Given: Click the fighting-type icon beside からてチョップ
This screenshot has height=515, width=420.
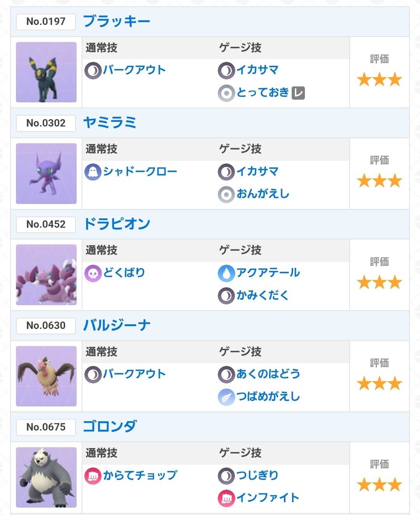Looking at the screenshot, I should pos(93,476).
